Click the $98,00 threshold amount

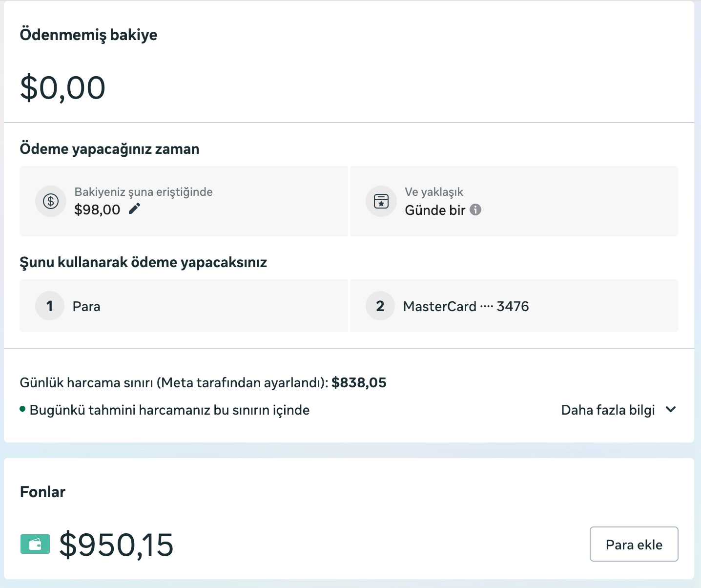click(x=97, y=210)
